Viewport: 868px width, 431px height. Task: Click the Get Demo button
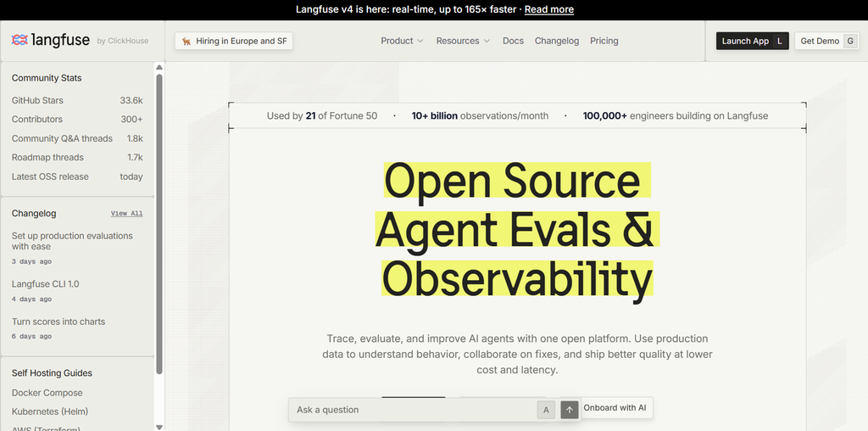pos(827,41)
